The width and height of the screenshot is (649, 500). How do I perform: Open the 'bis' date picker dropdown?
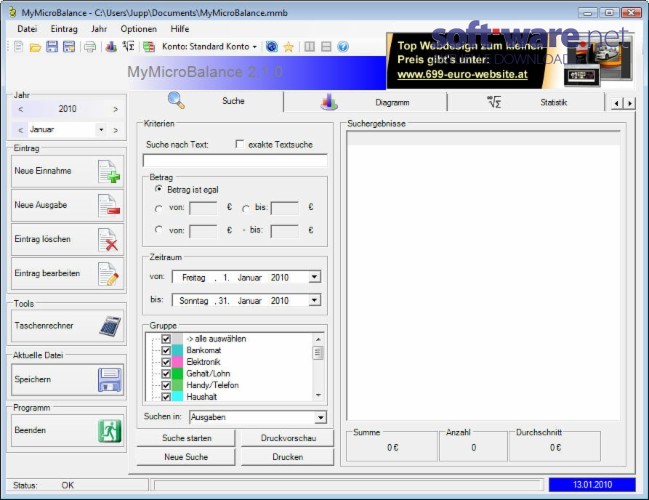pyautogui.click(x=315, y=300)
